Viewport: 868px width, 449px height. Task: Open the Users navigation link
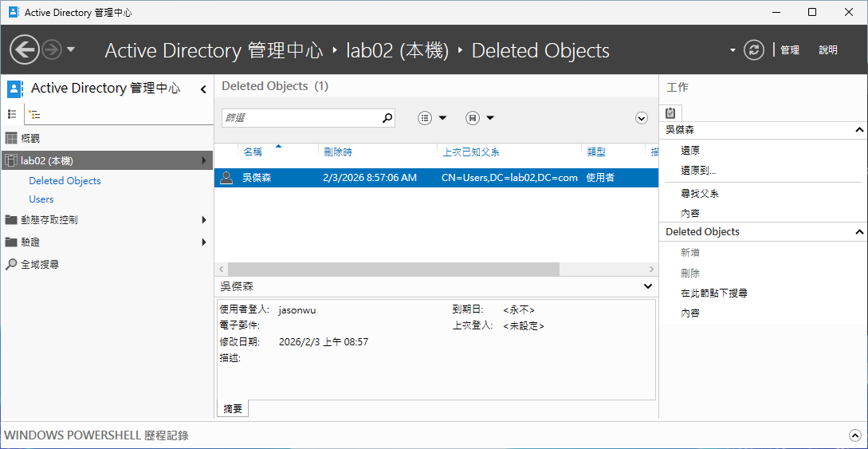pyautogui.click(x=41, y=199)
